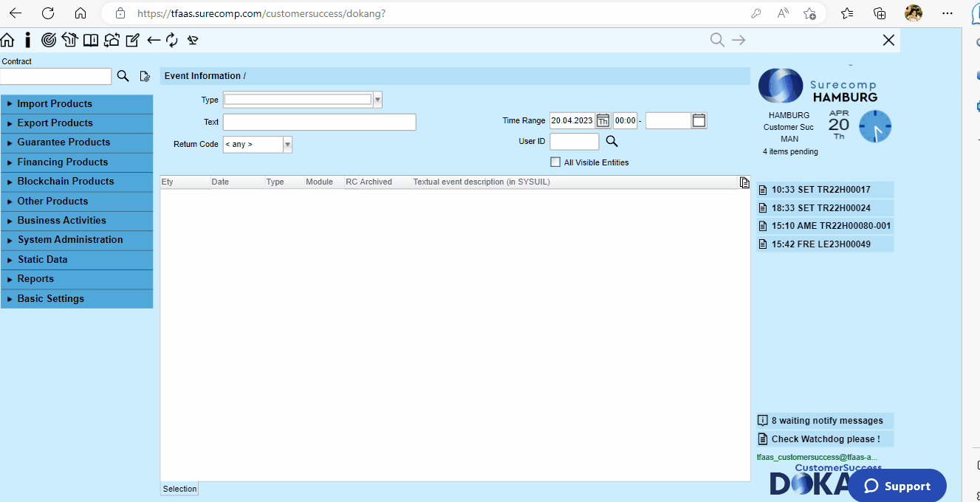Click the target bullseye toolbar icon

click(x=49, y=40)
